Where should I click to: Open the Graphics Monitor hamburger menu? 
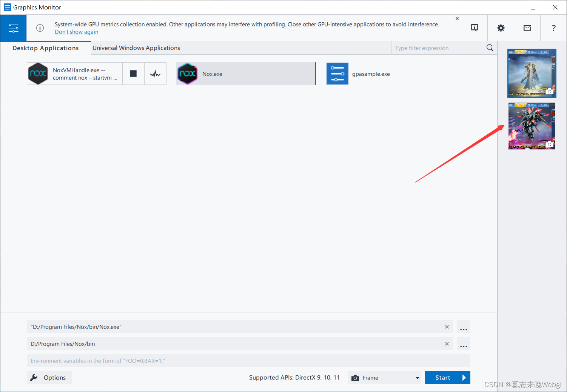point(13,28)
